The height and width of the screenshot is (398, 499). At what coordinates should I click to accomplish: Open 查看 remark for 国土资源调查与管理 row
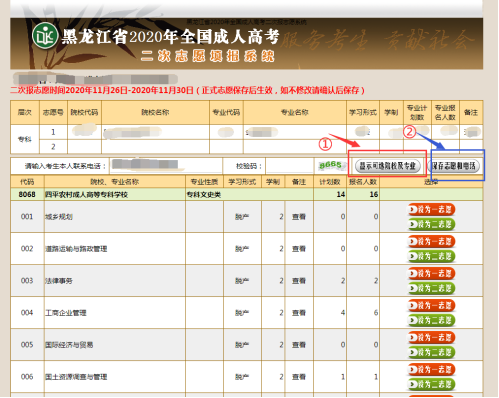[x=299, y=377]
